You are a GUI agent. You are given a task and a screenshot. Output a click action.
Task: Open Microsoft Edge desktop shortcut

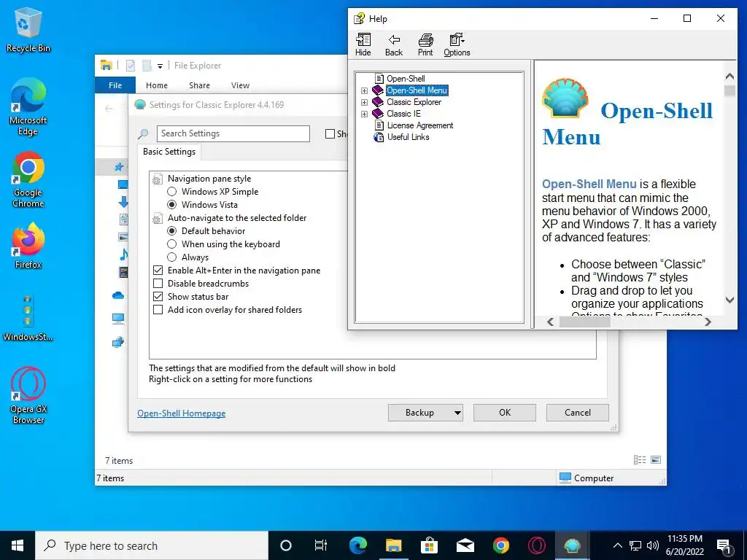[x=28, y=107]
